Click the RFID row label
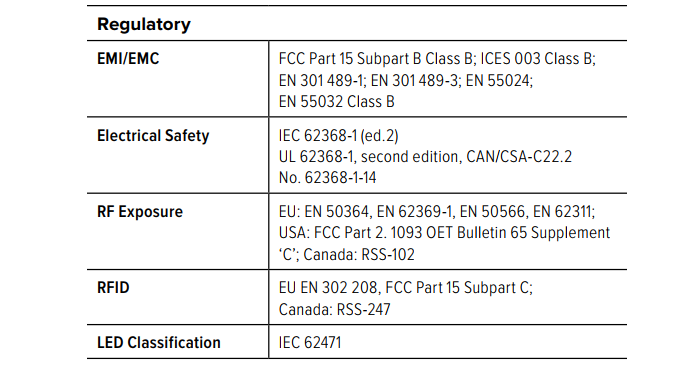Image resolution: width=684 pixels, height=381 pixels. point(113,288)
